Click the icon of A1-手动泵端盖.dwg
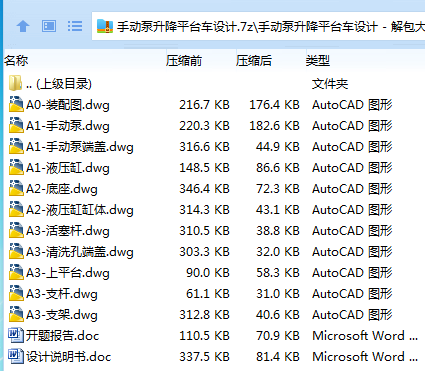 [x=16, y=146]
